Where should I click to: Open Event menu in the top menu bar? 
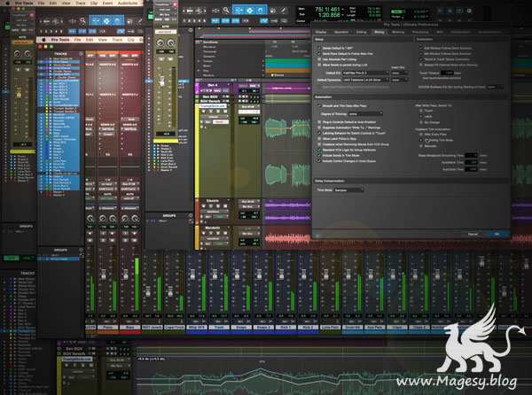click(107, 3)
